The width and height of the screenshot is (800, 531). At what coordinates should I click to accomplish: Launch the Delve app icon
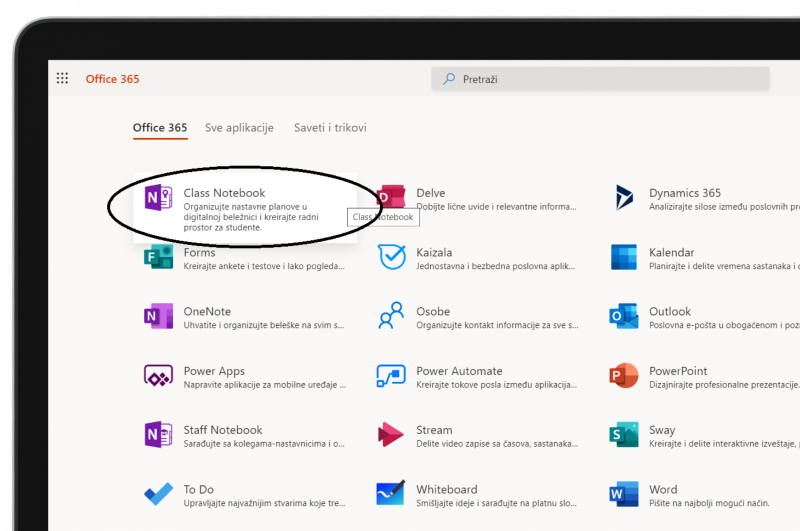392,196
